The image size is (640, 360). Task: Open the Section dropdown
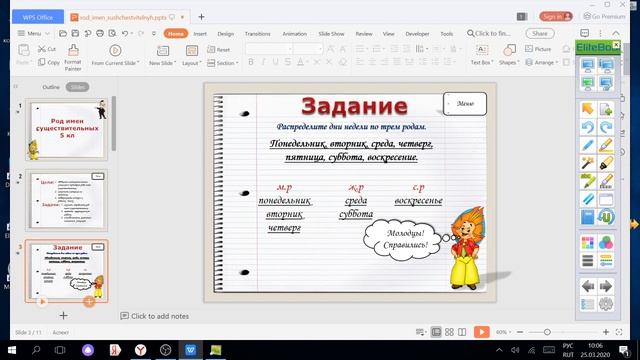click(x=222, y=63)
